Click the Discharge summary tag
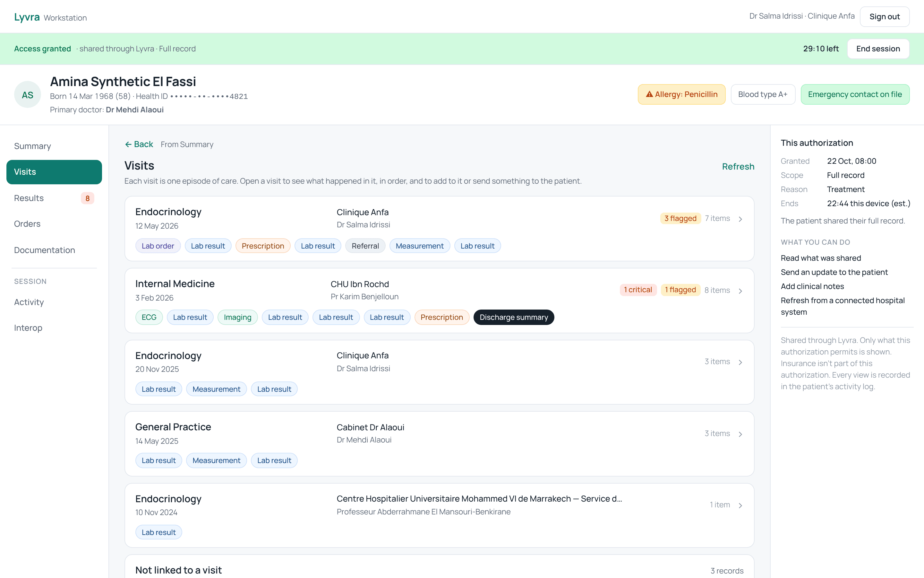This screenshot has height=578, width=924. pyautogui.click(x=514, y=317)
